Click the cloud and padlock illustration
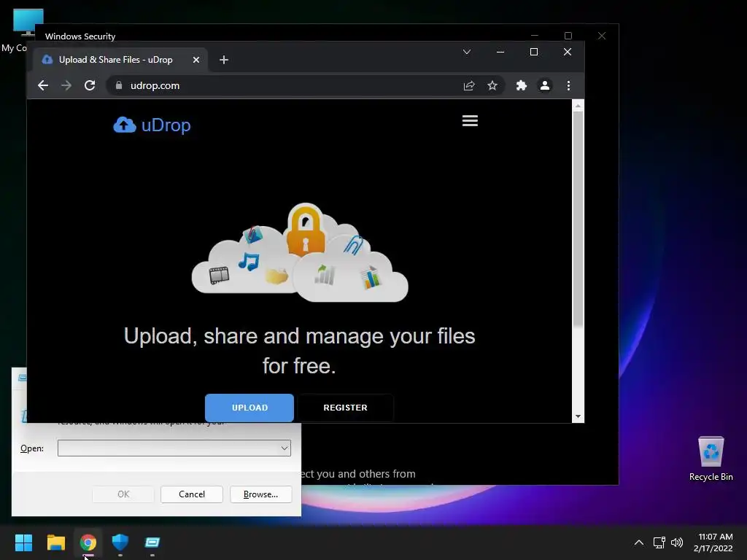747x560 pixels. tap(300, 252)
